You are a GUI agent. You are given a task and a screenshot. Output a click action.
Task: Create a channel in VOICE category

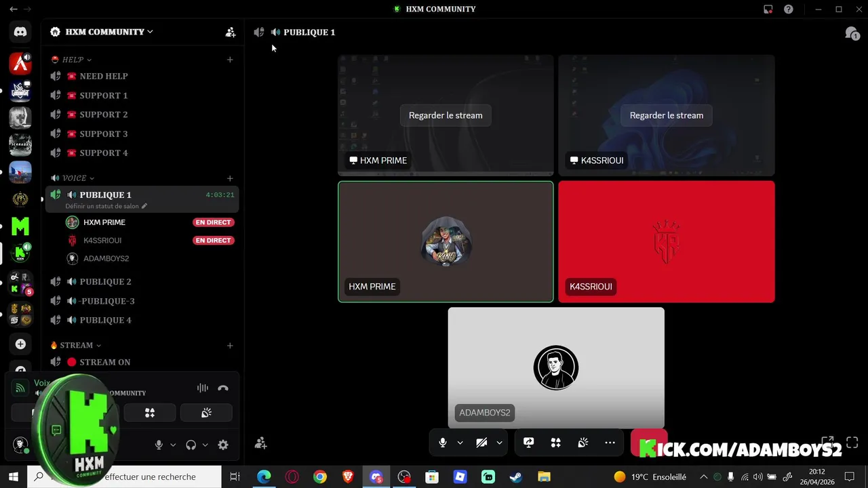tap(230, 178)
